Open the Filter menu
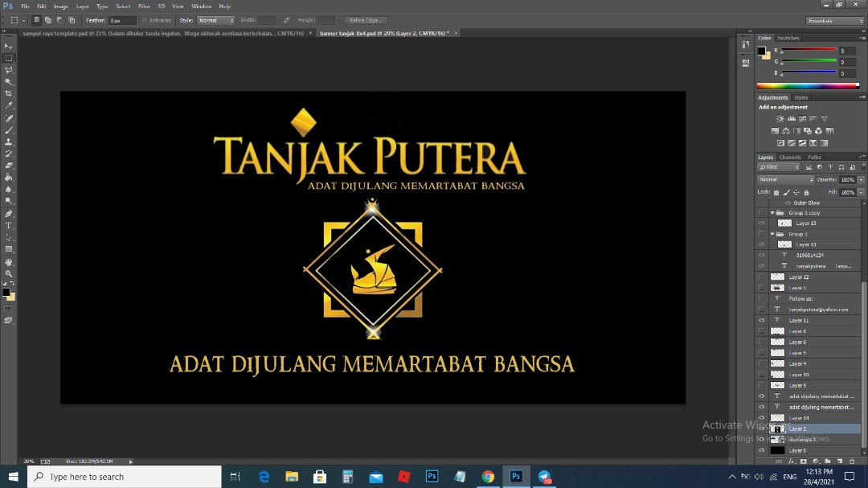This screenshot has height=488, width=868. pos(144,6)
